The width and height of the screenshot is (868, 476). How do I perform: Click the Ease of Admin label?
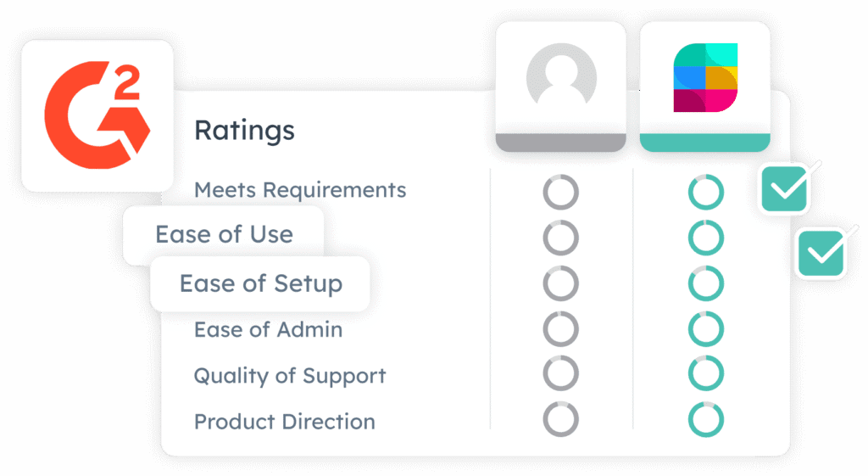[268, 330]
